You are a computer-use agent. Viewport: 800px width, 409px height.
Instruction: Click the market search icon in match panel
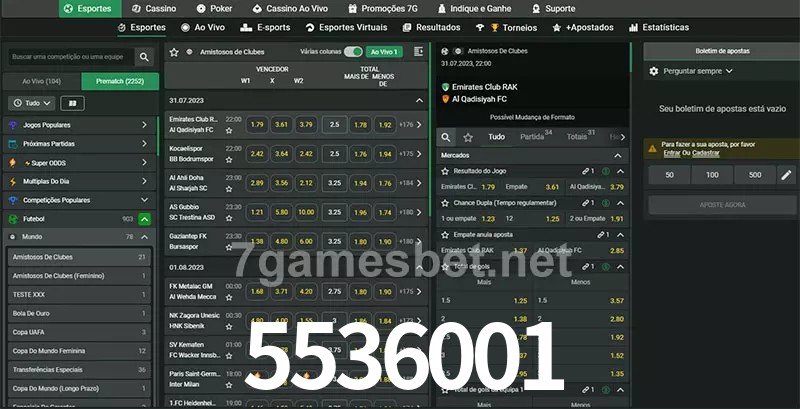coord(447,137)
